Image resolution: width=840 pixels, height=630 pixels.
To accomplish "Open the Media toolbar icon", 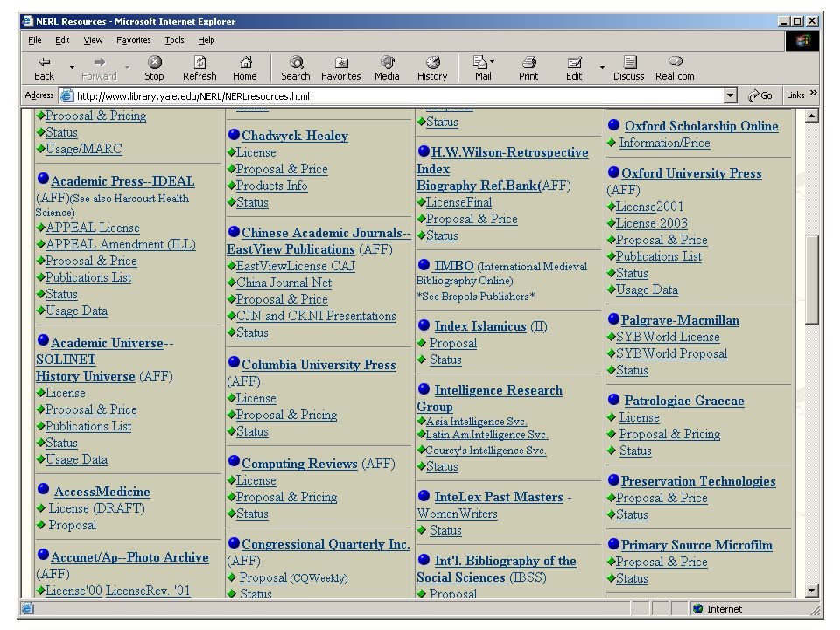I will click(x=387, y=68).
